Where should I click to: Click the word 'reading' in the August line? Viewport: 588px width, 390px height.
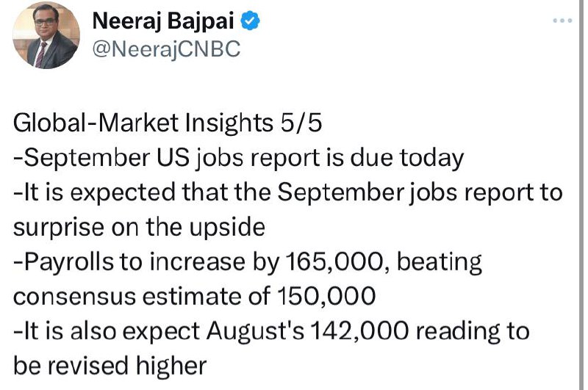[458, 332]
